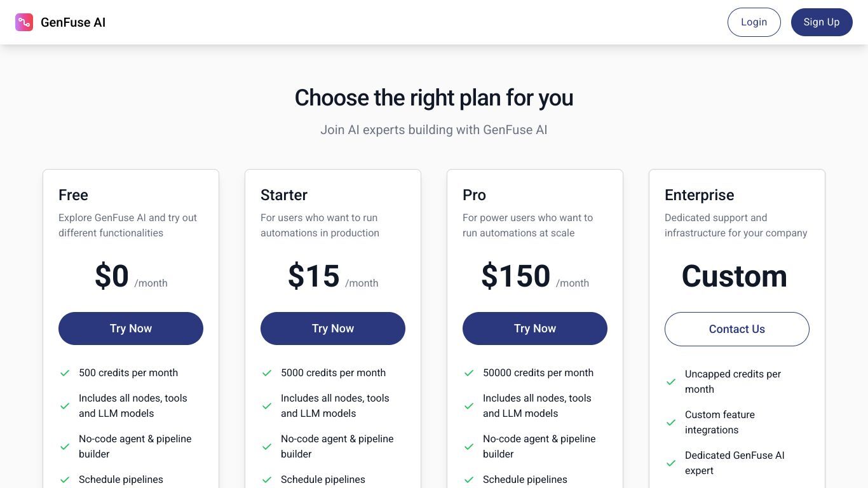Click checkmark beside Custom feature integrations

671,423
